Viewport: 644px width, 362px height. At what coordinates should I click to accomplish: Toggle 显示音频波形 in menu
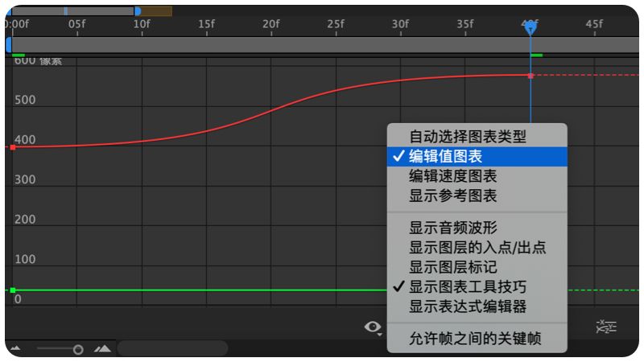point(477,228)
